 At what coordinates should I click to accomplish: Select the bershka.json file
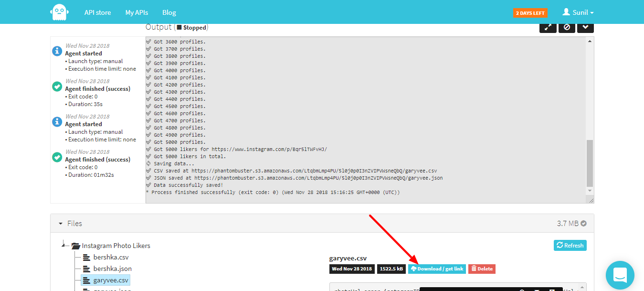(x=112, y=269)
